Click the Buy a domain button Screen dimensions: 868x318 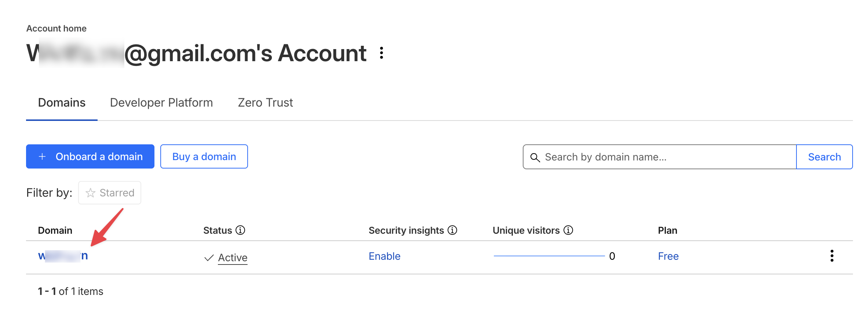pyautogui.click(x=204, y=156)
